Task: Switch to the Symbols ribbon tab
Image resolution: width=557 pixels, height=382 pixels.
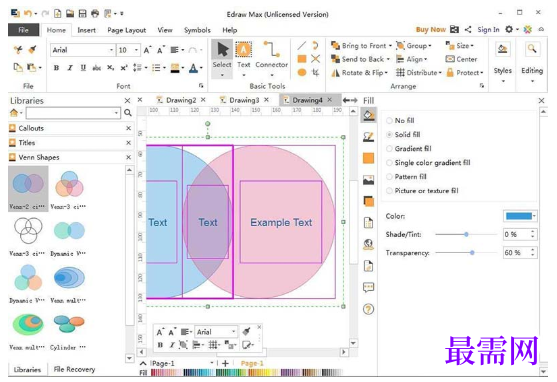Action: [197, 30]
